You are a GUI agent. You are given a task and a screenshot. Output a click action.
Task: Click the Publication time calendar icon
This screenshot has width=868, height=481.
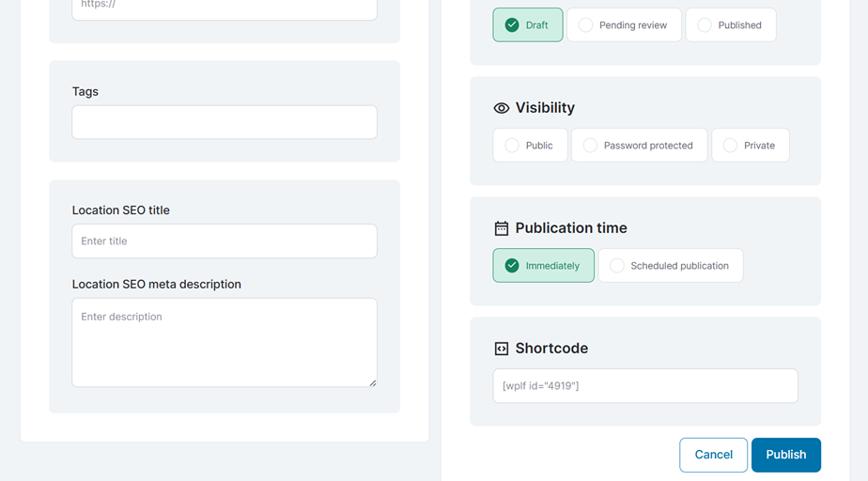click(x=501, y=228)
